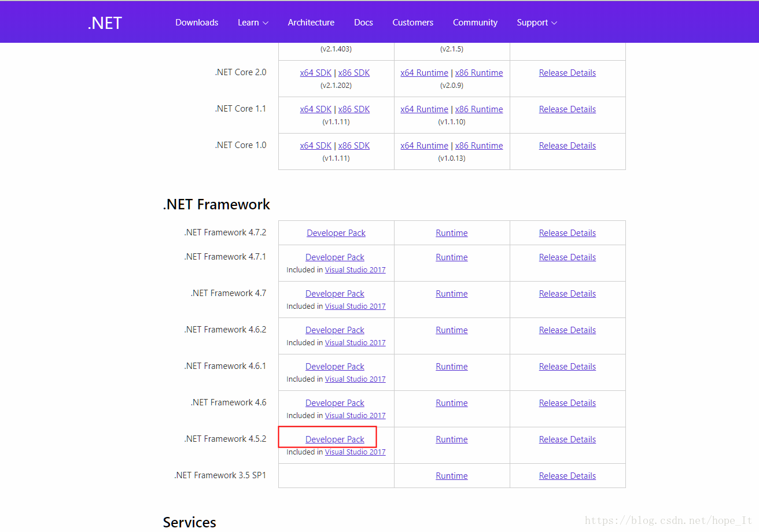The height and width of the screenshot is (532, 759).
Task: Go to the Docs page
Action: pos(363,23)
